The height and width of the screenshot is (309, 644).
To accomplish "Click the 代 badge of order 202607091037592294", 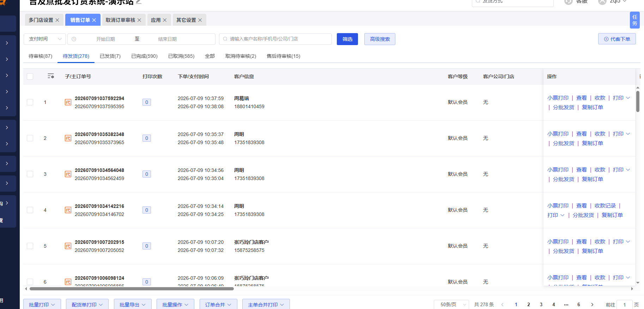I will coord(68,102).
